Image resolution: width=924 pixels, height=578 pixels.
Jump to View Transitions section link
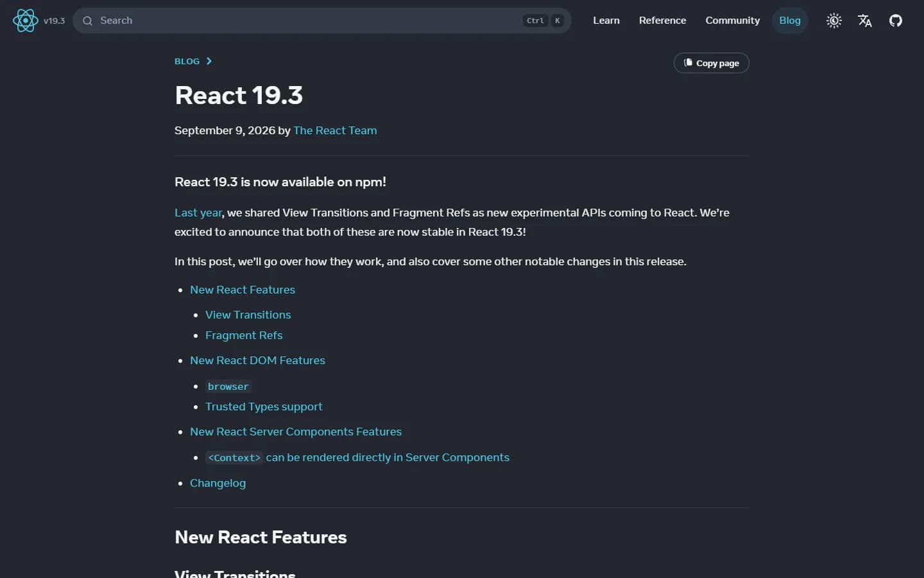[x=248, y=315]
